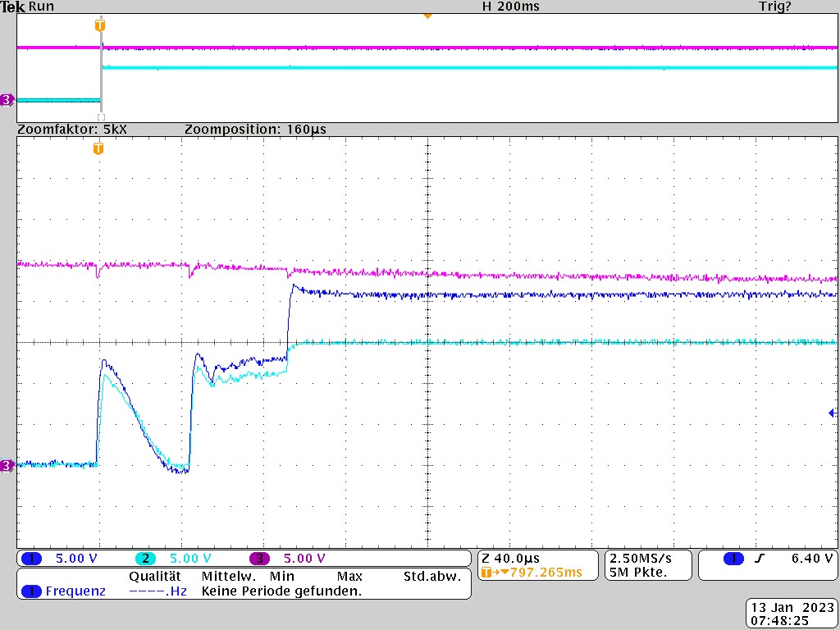The image size is (840, 630).
Task: Click the 13 Jan 2023 date display
Action: pyautogui.click(x=792, y=608)
